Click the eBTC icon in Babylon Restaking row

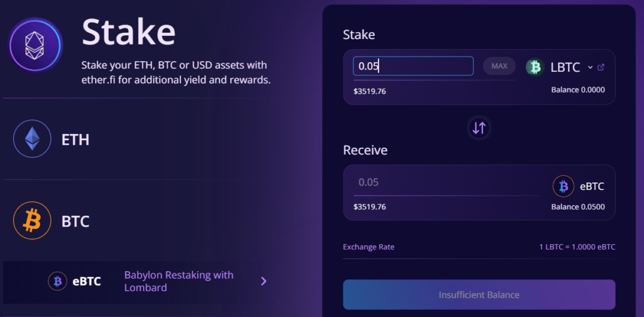pyautogui.click(x=57, y=281)
